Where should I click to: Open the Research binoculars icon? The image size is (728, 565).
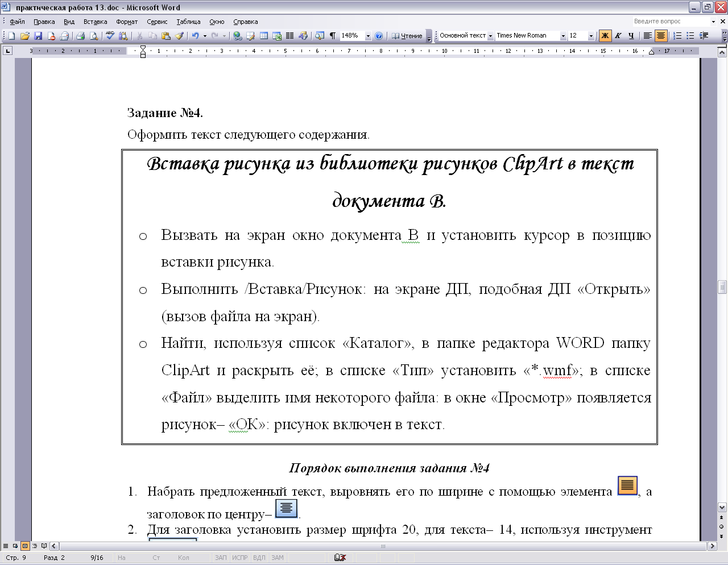pyautogui.click(x=123, y=36)
